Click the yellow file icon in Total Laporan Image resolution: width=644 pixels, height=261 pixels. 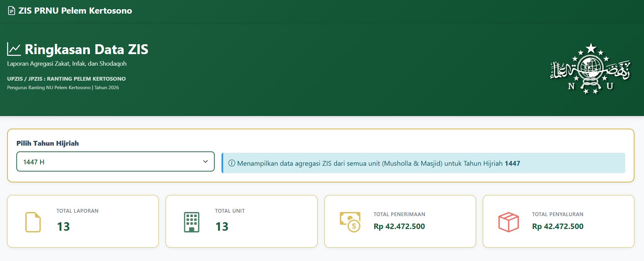tap(33, 222)
